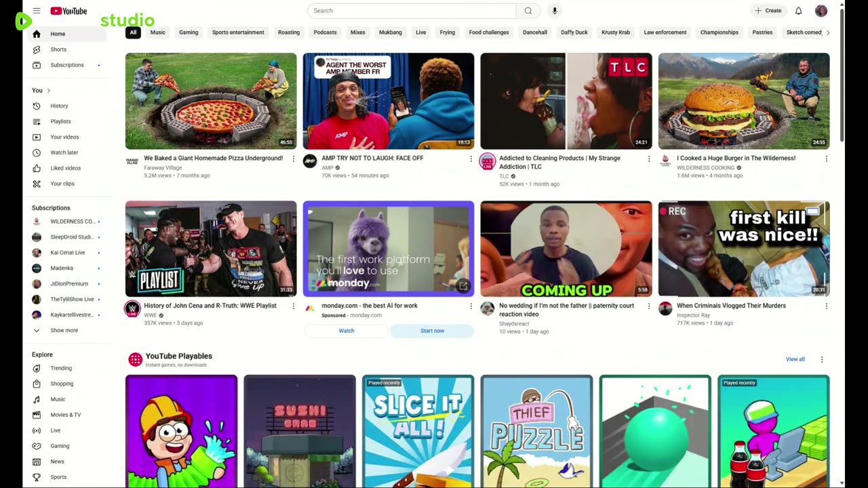Open Liked videos in the sidebar

click(68, 168)
